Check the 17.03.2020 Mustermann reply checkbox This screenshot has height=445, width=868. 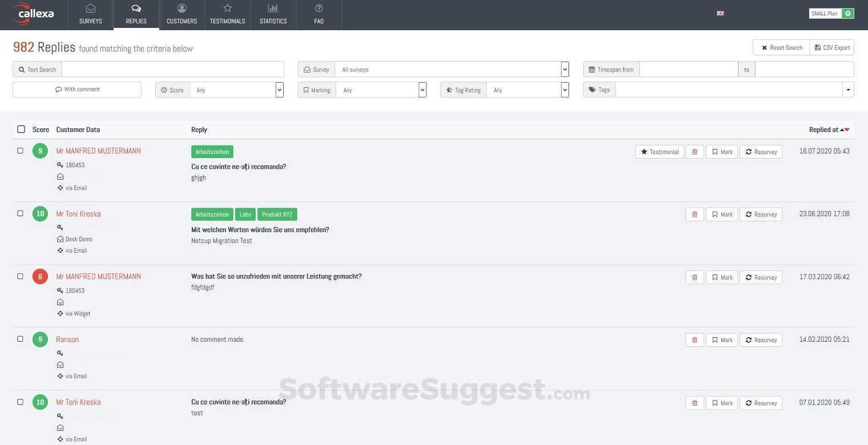click(x=21, y=276)
